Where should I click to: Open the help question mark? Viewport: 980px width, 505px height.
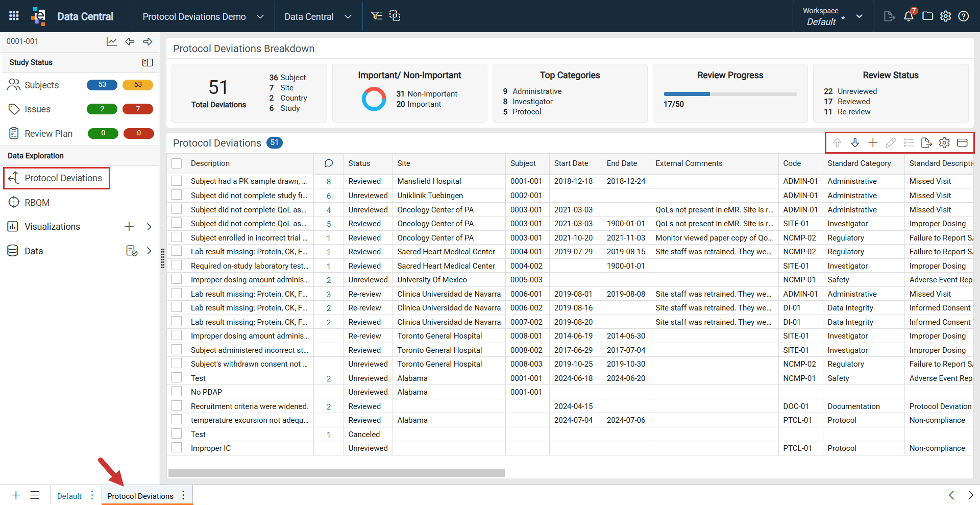[x=963, y=16]
